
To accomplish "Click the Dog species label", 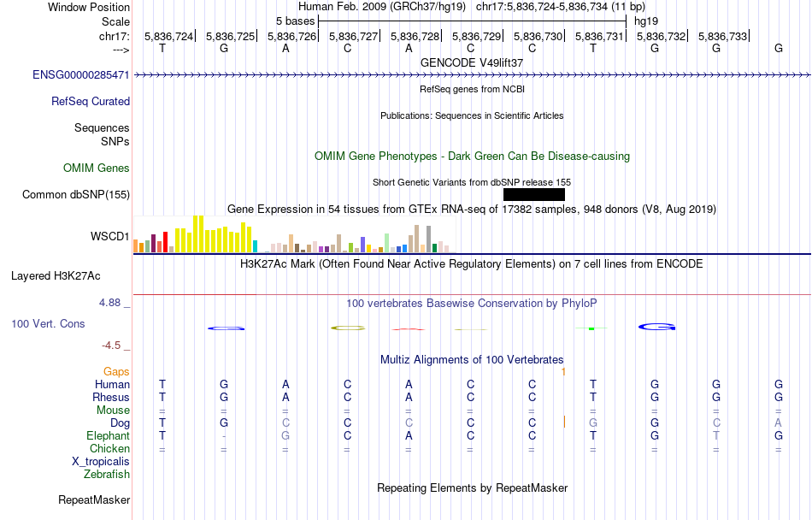I will coord(121,423).
